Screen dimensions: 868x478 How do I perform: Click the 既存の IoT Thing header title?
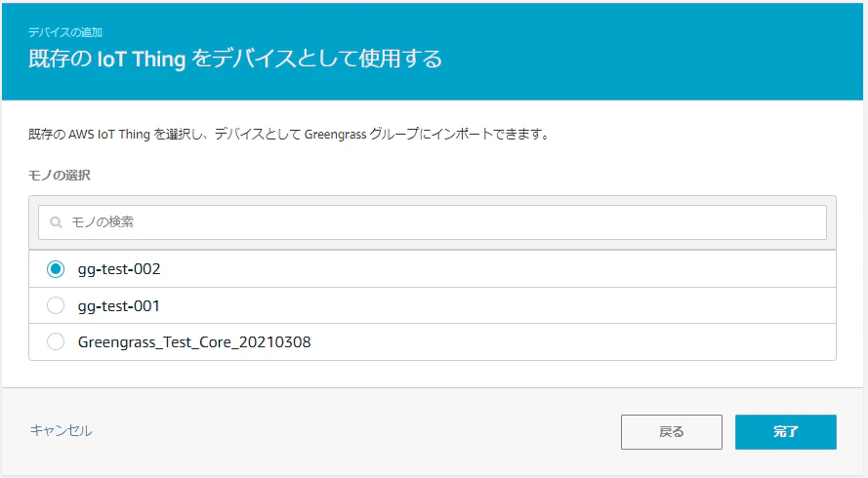(235, 59)
